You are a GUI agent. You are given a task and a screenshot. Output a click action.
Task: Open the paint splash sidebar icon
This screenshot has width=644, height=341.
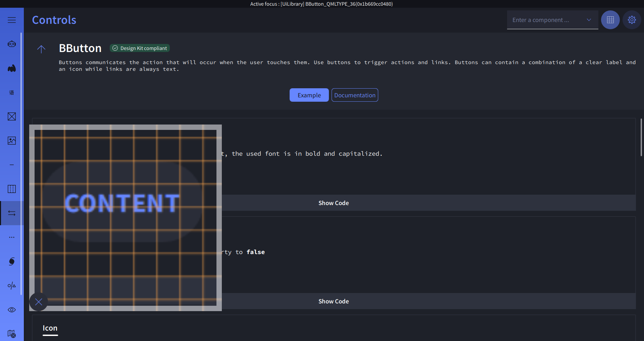12,68
